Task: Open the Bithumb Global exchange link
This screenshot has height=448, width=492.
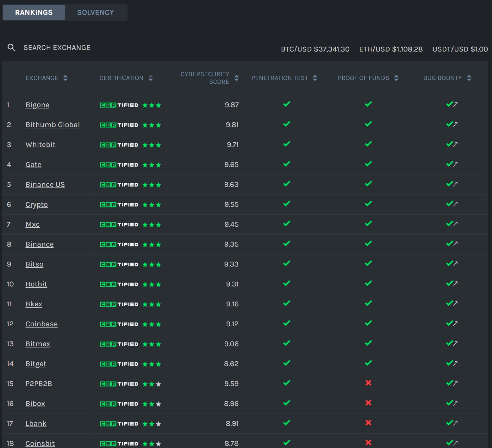Action: coord(53,125)
